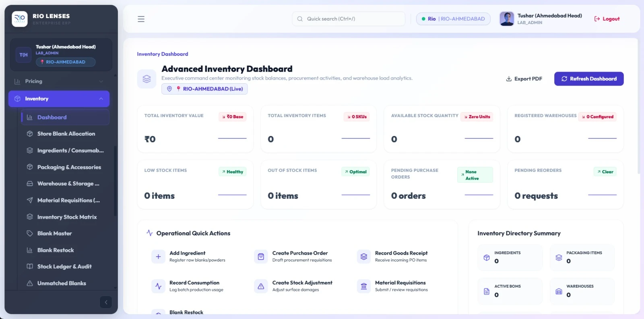Select the Dashboard sidebar item
The width and height of the screenshot is (644, 319).
[x=65, y=117]
